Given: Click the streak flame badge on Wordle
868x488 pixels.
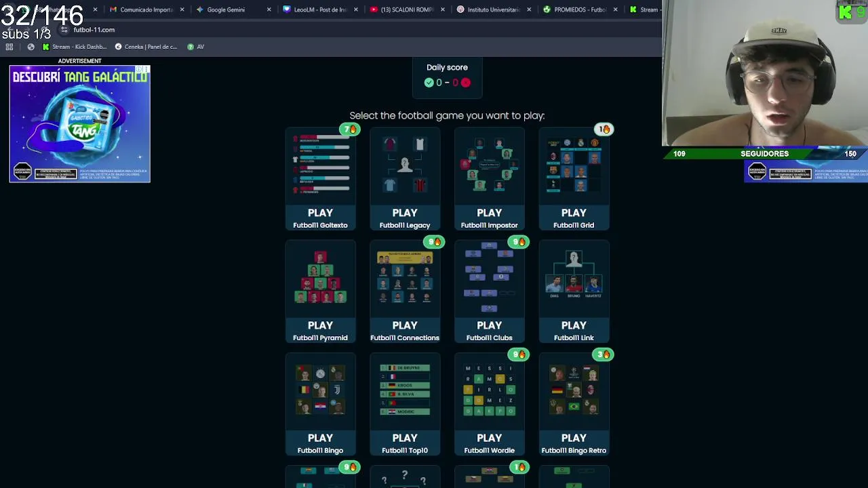Looking at the screenshot, I should 519,354.
